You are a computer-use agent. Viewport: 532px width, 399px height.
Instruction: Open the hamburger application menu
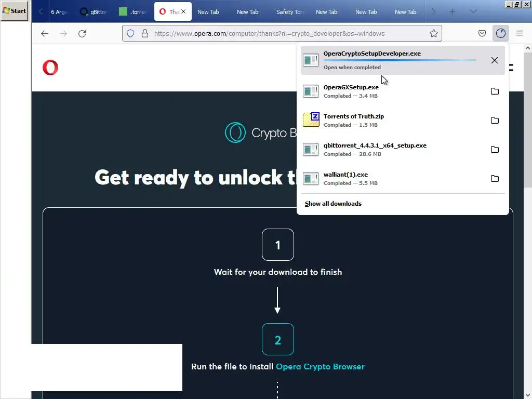(519, 33)
